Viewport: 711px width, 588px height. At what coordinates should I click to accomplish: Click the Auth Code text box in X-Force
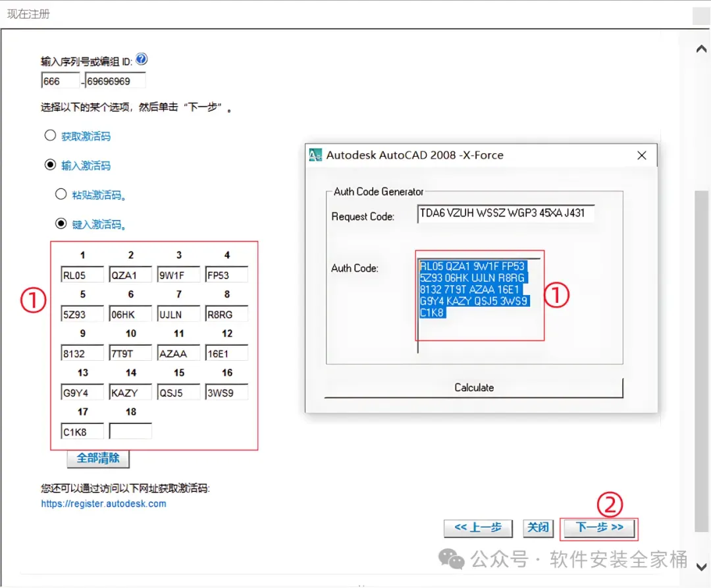479,306
